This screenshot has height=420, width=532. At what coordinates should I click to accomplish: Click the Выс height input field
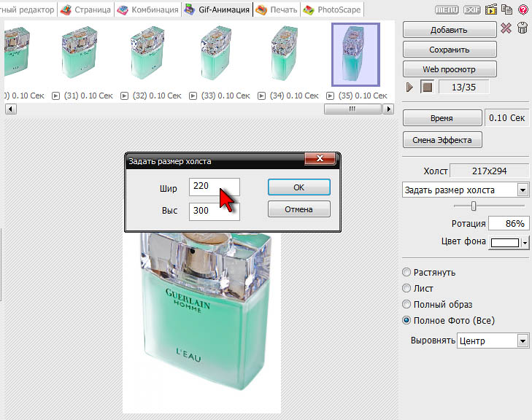[215, 211]
